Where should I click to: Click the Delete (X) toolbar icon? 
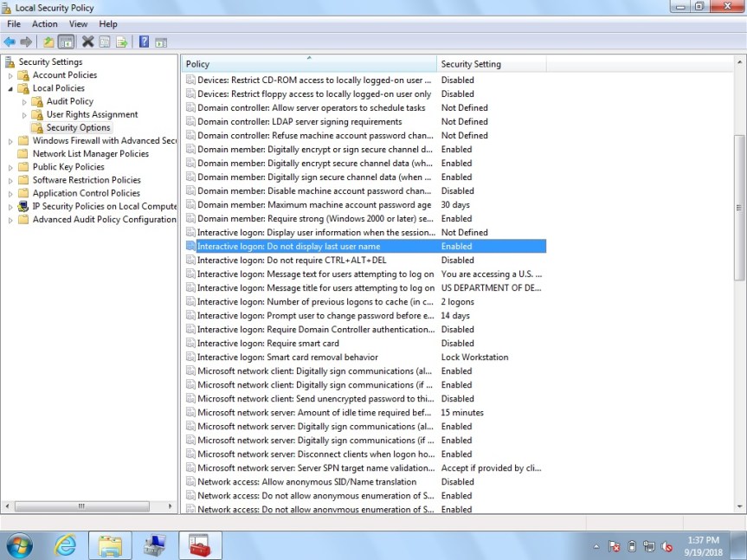click(87, 42)
